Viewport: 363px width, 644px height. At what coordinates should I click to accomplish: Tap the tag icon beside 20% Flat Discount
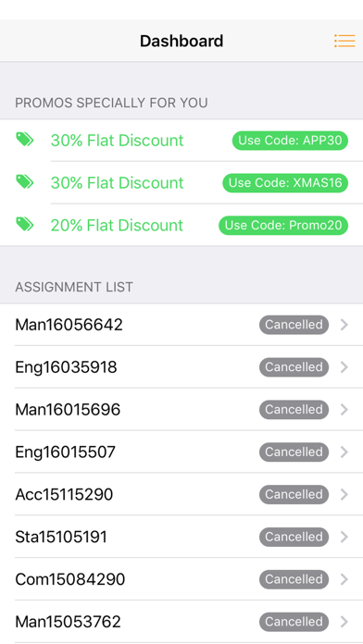click(25, 224)
